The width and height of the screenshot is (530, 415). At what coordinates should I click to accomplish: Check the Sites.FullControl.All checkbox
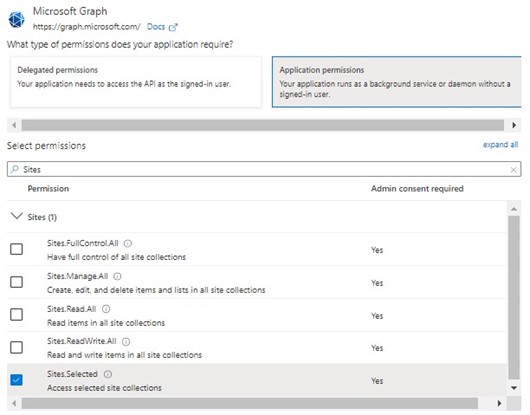[17, 249]
